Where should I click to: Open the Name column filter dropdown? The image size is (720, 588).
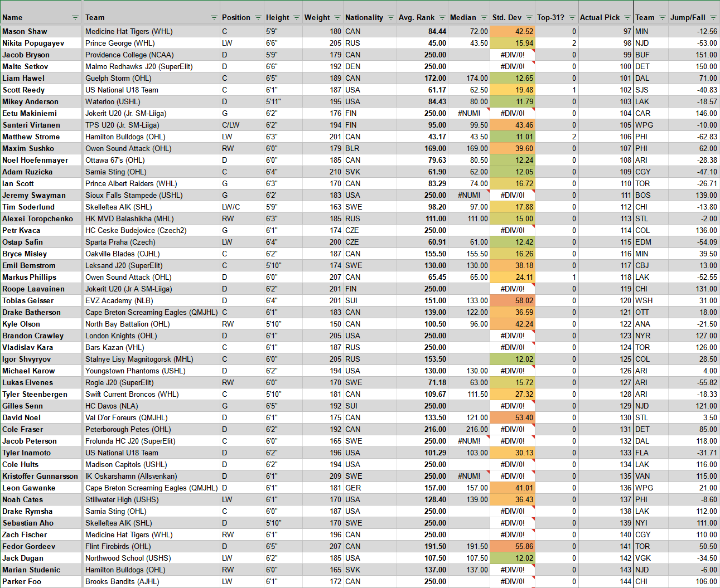click(x=75, y=18)
